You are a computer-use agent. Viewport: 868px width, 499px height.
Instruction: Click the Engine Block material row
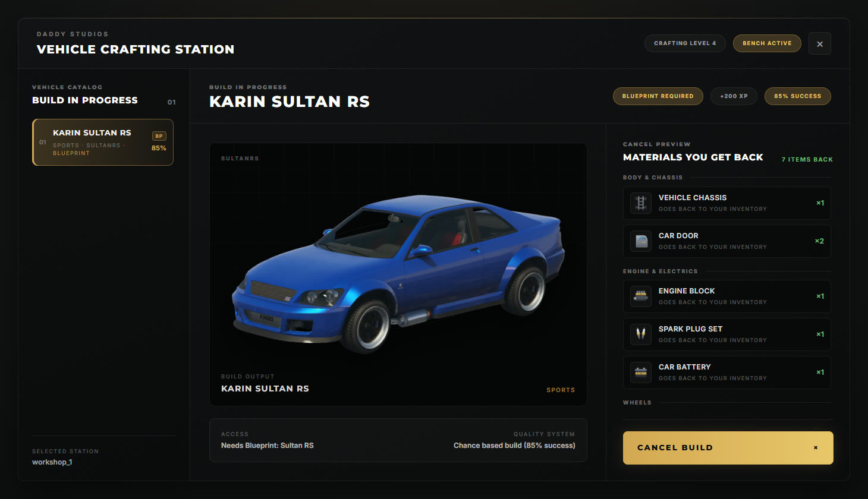click(x=727, y=296)
